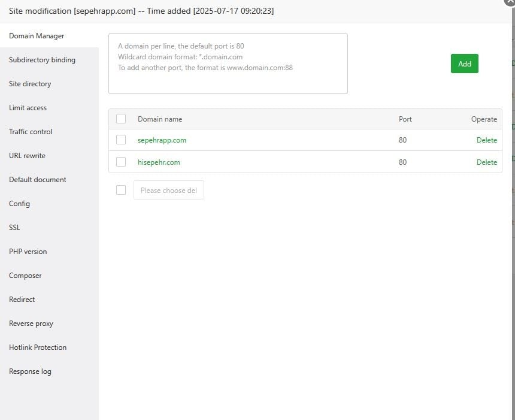Toggle the bottom batch-select checkbox
Screen dimensions: 515x420
(121, 190)
